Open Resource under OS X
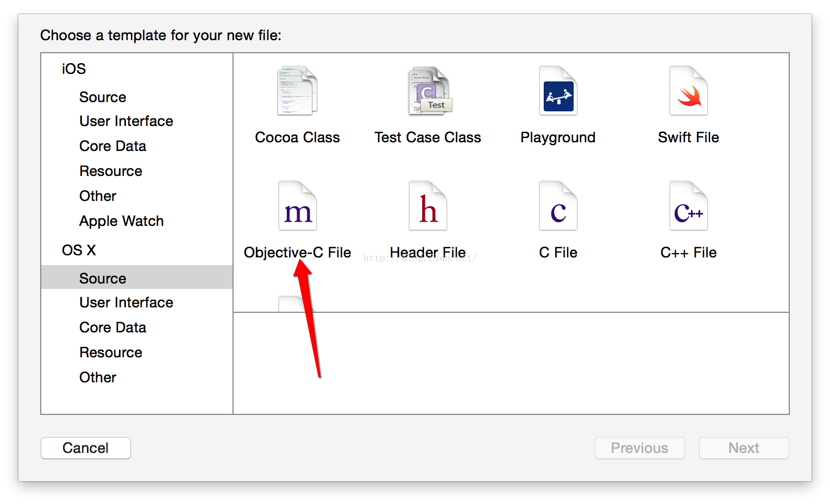Image resolution: width=830 pixels, height=504 pixels. coord(111,352)
